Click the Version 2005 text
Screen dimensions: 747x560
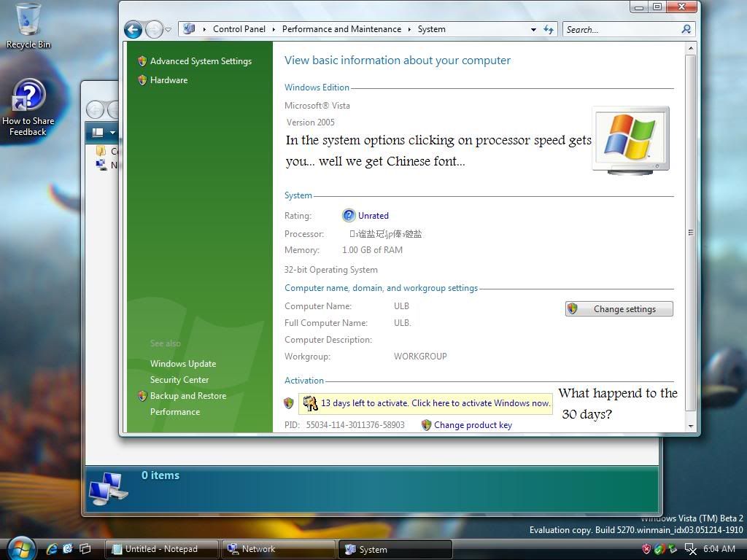coord(310,122)
